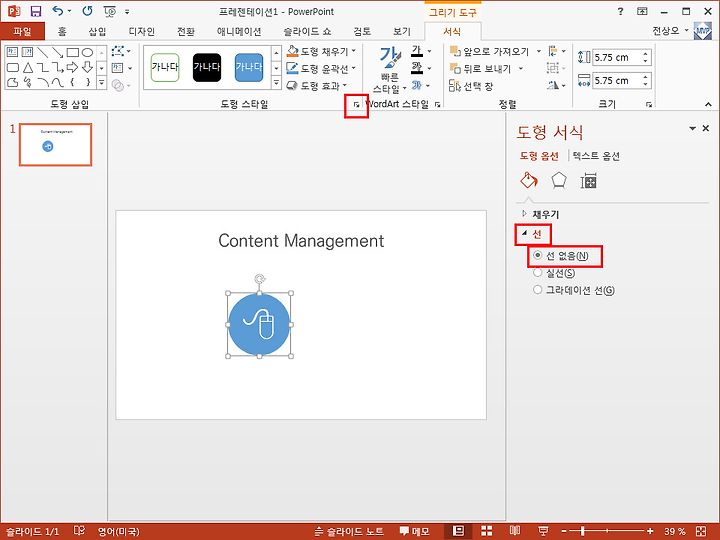Screen dimensions: 720x540
Task: Switch to the 디자인 ribbon tab
Action: point(141,31)
